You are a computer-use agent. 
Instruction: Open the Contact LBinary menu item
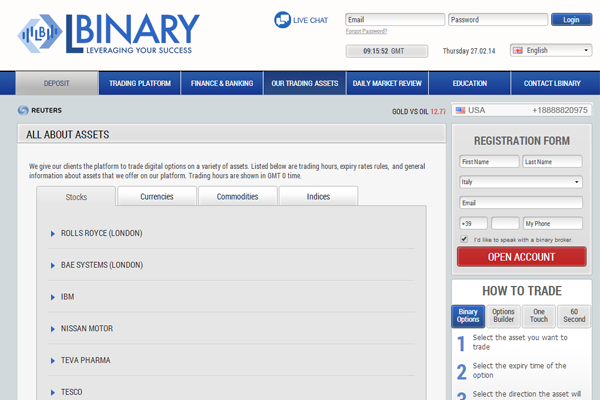[x=552, y=83]
